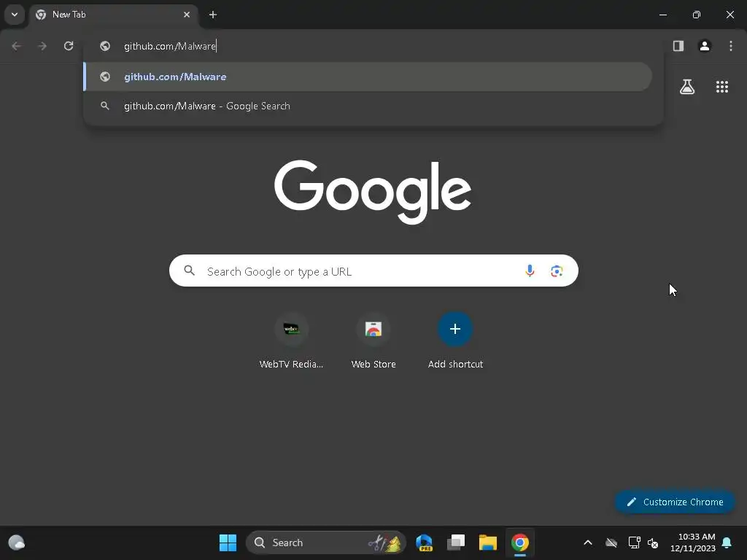Screen dimensions: 747x560
Task: Click the Chrome taskbar icon
Action: (x=519, y=542)
